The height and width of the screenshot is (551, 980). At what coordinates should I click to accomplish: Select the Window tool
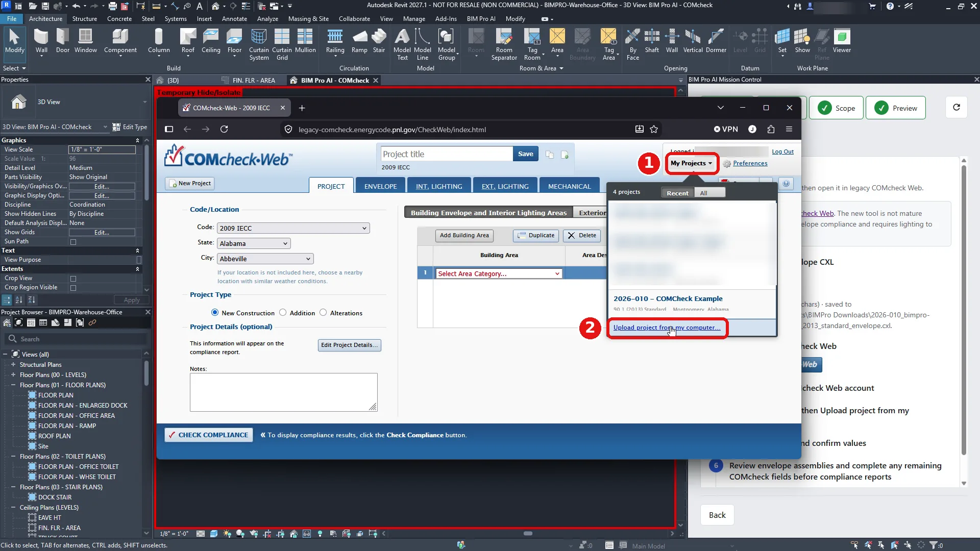click(85, 41)
